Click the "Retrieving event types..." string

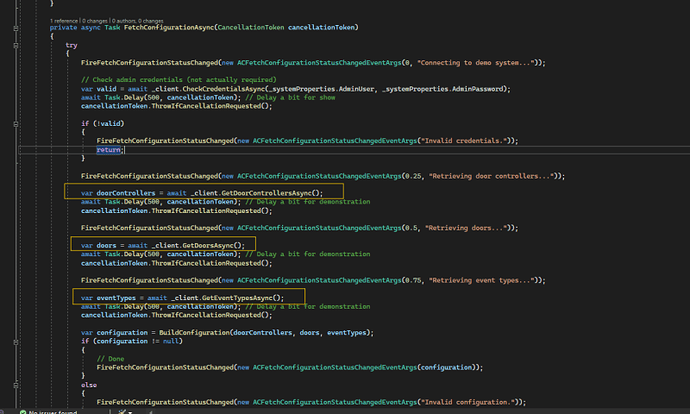[x=481, y=280]
